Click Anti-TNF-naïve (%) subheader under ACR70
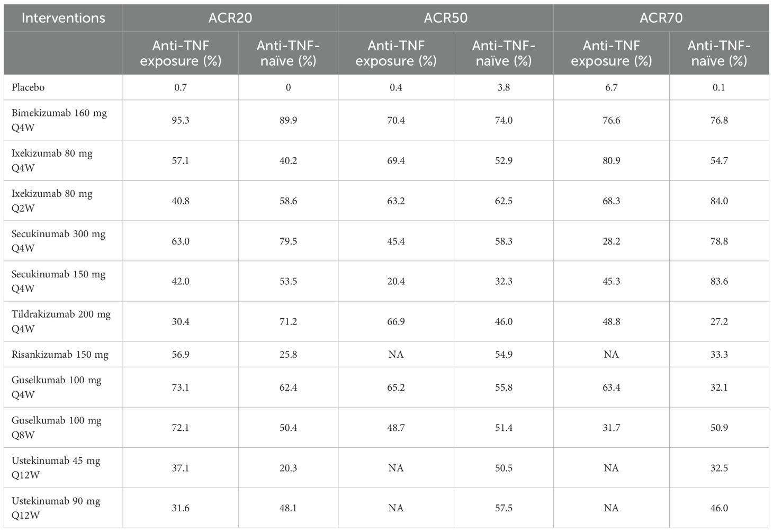This screenshot has height=532, width=773. [x=718, y=53]
